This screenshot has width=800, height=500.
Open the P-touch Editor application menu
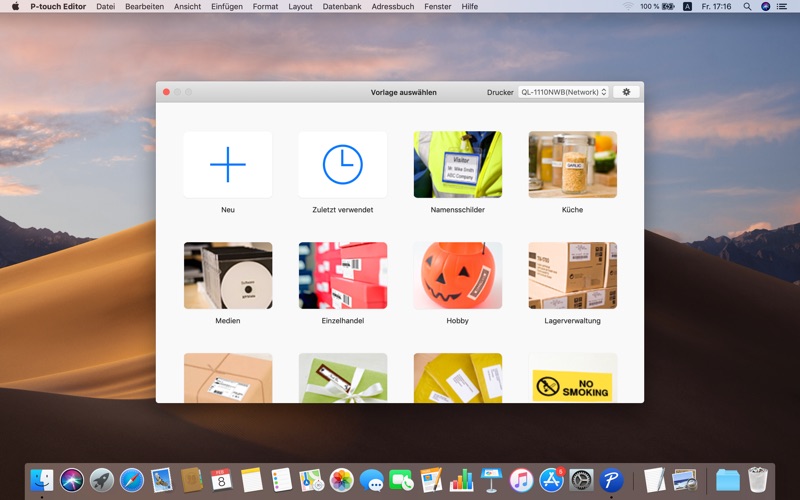(x=58, y=6)
